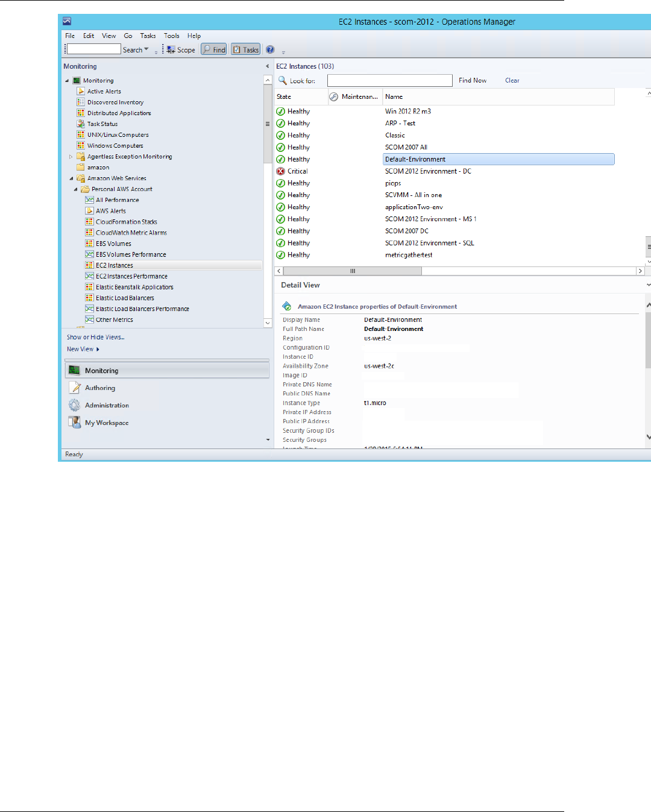Open the View menu
651x812 pixels.
[109, 36]
